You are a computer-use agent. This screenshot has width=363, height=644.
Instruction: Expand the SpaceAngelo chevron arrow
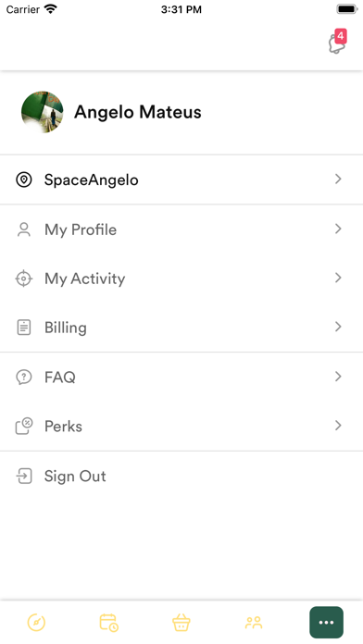(338, 180)
